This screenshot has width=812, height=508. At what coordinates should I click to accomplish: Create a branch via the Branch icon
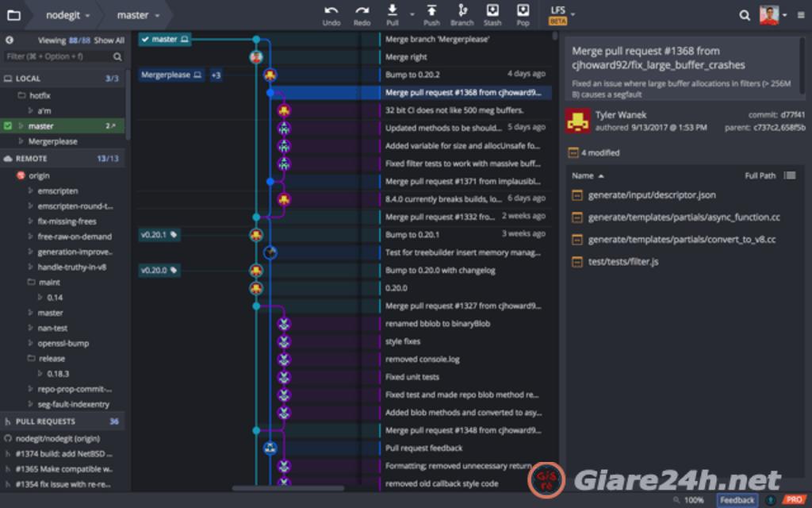point(462,10)
